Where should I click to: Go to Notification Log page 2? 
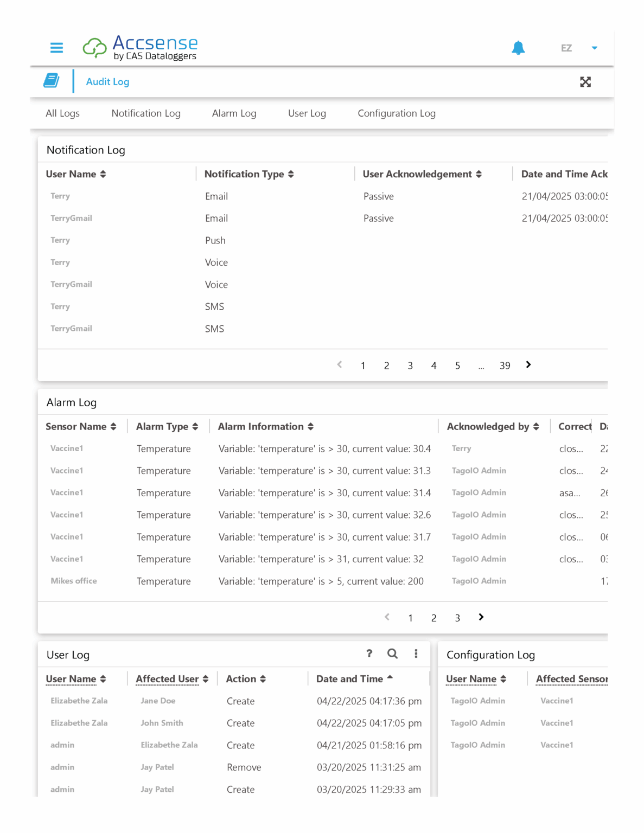pyautogui.click(x=386, y=366)
